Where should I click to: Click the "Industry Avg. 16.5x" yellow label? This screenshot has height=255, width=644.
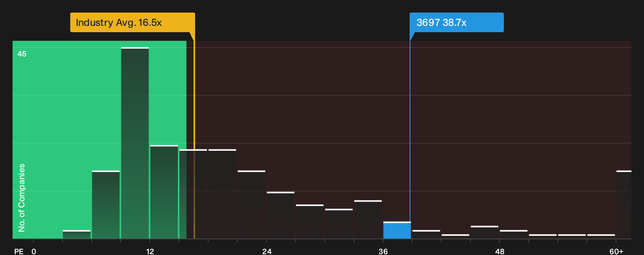pos(132,22)
